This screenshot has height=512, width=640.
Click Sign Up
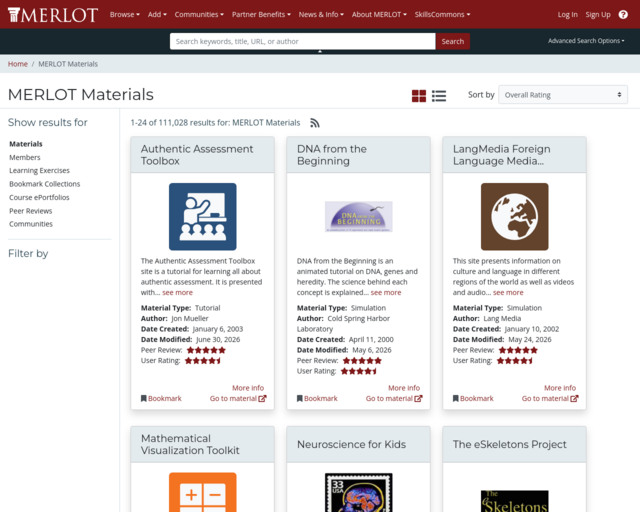[598, 15]
